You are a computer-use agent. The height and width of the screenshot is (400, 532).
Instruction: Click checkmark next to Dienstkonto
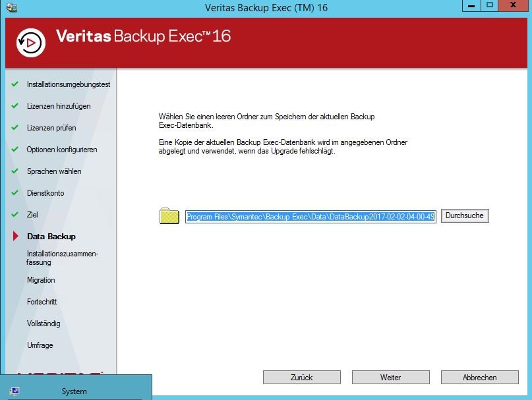[x=15, y=192]
